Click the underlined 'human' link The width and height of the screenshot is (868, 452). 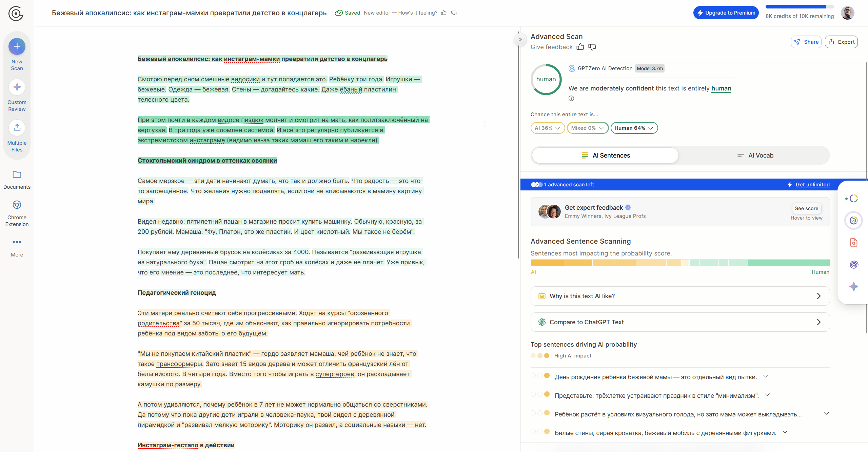click(721, 88)
